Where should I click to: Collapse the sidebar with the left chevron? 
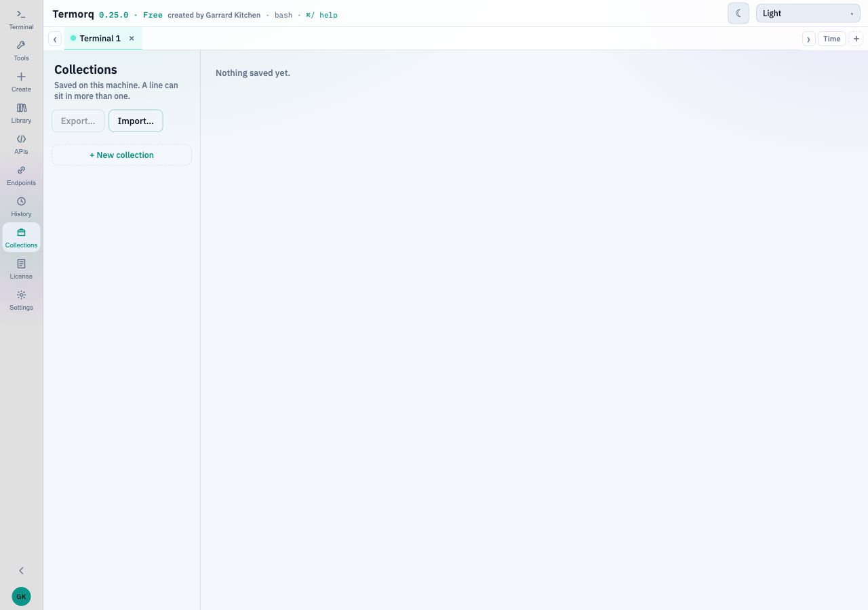[x=21, y=571]
